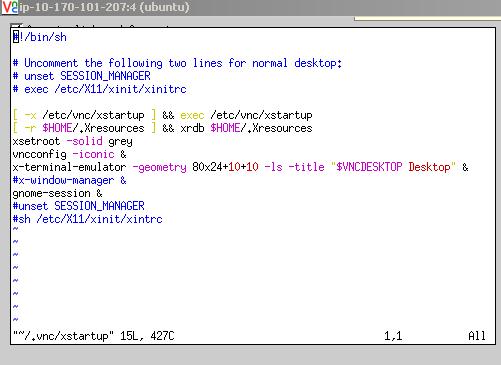Click "15L, 427C" in vim status line

(x=147, y=336)
